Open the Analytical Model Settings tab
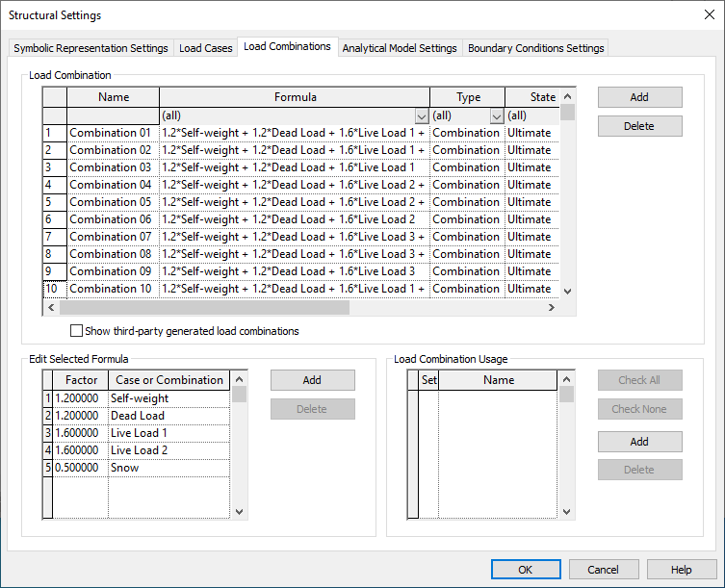This screenshot has height=588, width=725. pyautogui.click(x=400, y=48)
